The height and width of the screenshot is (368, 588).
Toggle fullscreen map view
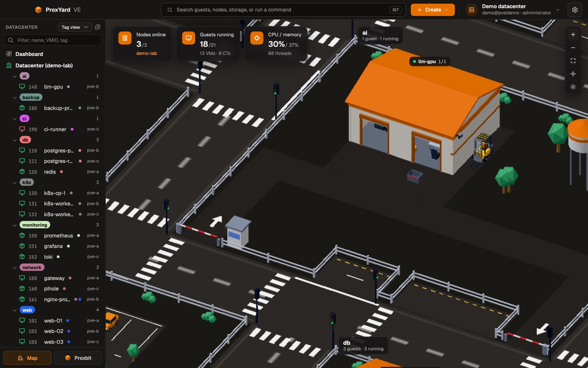pos(573,61)
